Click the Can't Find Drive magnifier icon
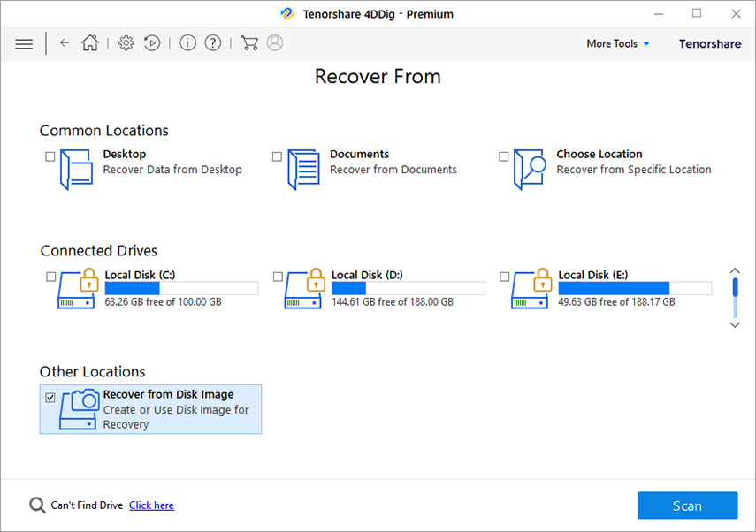Screen dimensions: 756x532 [x=37, y=505]
